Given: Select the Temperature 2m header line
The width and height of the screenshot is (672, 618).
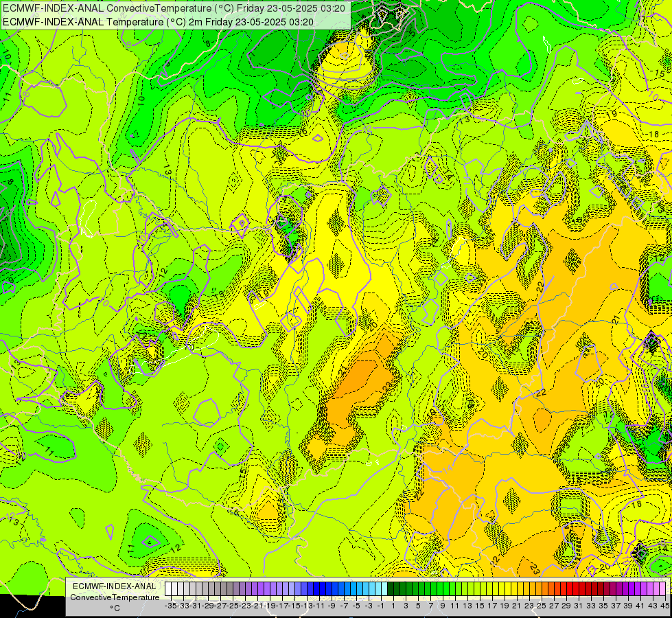Looking at the screenshot, I should (x=158, y=22).
